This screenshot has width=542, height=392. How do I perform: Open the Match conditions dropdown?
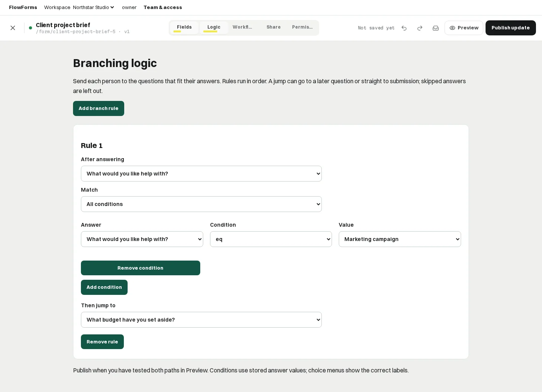(201, 204)
